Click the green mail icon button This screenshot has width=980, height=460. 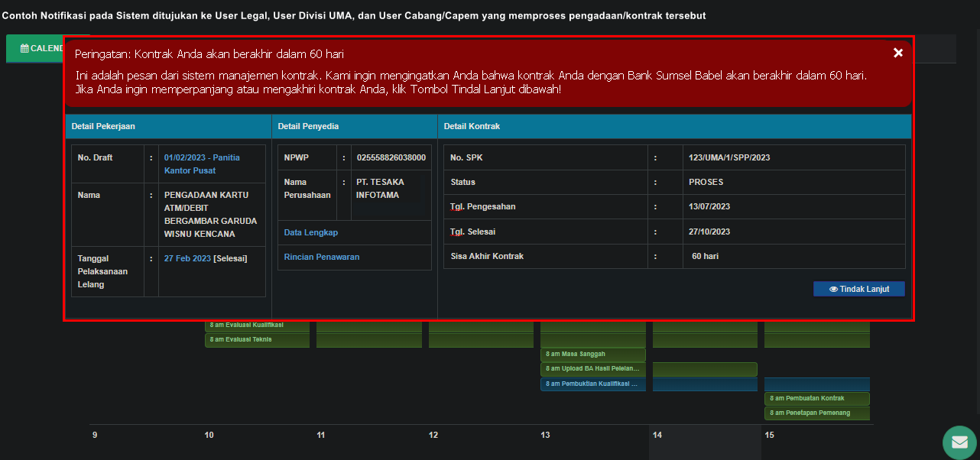[x=959, y=442]
